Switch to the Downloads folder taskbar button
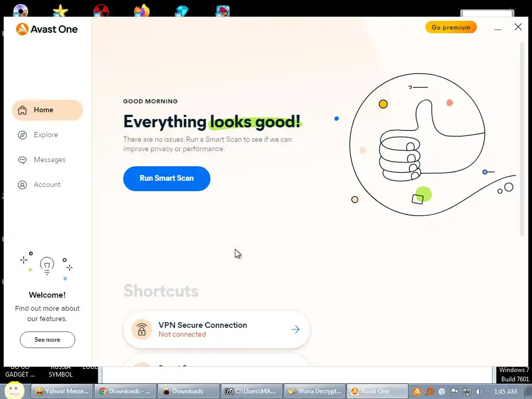Screen dimensions: 532x399 click(x=188, y=391)
